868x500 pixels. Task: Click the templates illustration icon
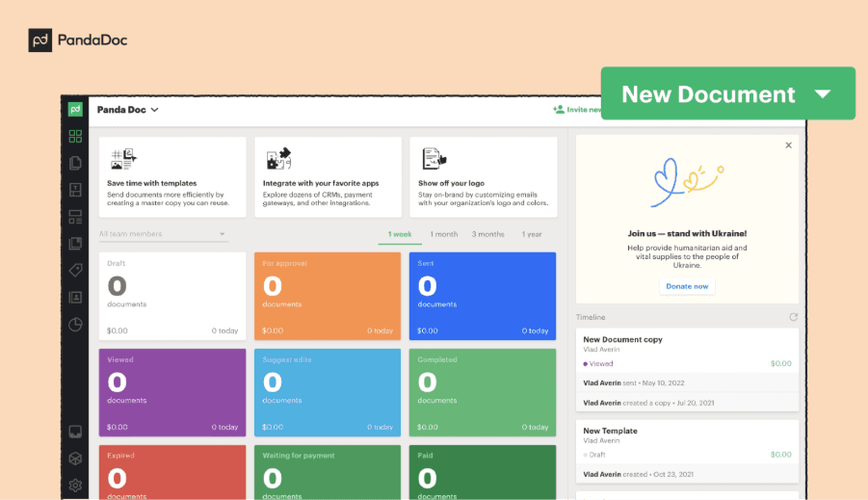(123, 159)
